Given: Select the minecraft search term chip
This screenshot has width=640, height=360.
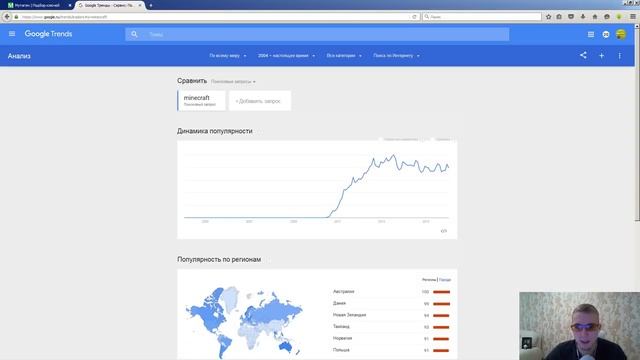Looking at the screenshot, I should pyautogui.click(x=201, y=100).
